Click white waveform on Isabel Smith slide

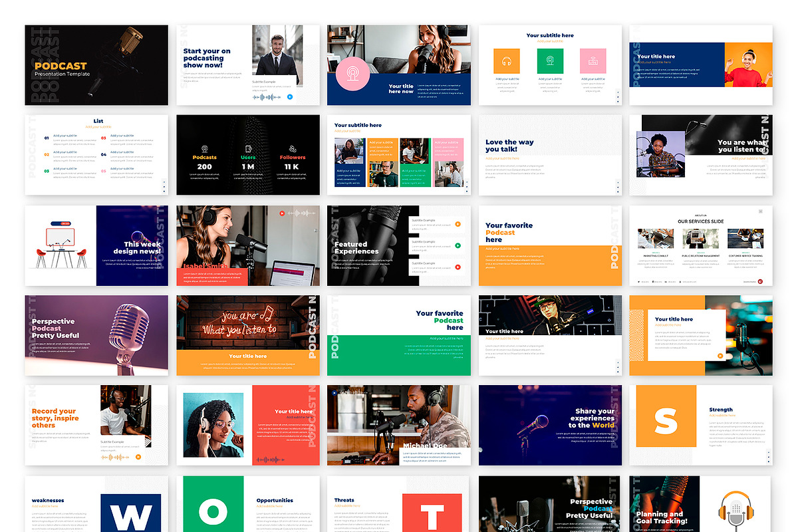[x=301, y=213]
